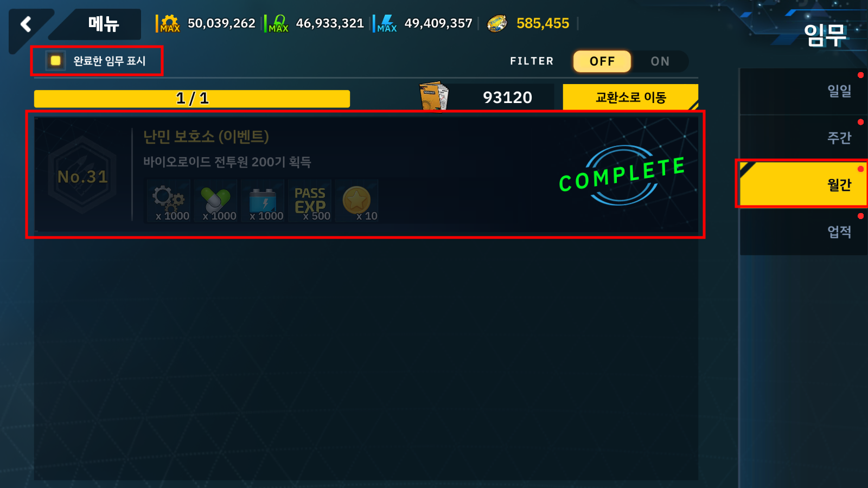Screen dimensions: 868x488
Task: Select the gold star medal reward
Action: click(x=356, y=201)
